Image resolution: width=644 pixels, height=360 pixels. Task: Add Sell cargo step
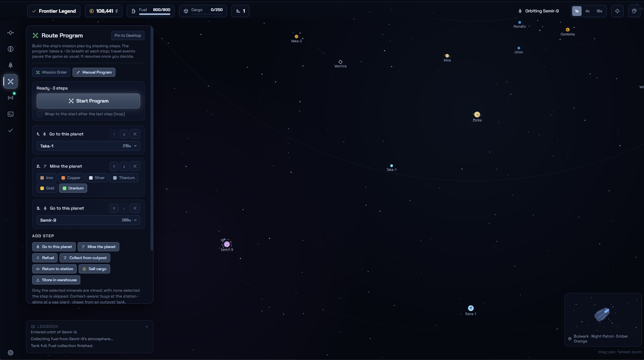click(94, 269)
